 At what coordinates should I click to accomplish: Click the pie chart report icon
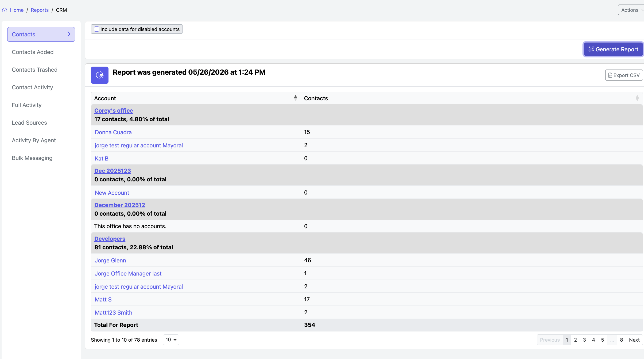(x=99, y=75)
